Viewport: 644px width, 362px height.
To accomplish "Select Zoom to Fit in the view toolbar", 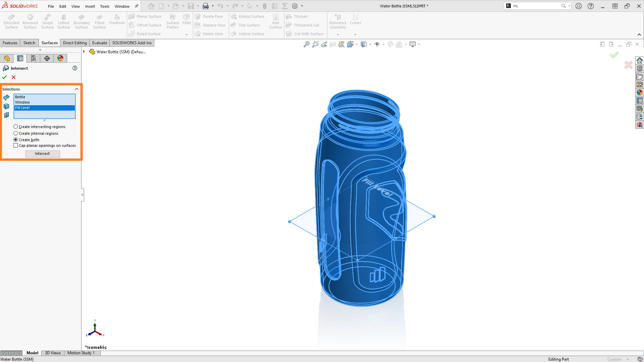I will (x=306, y=44).
